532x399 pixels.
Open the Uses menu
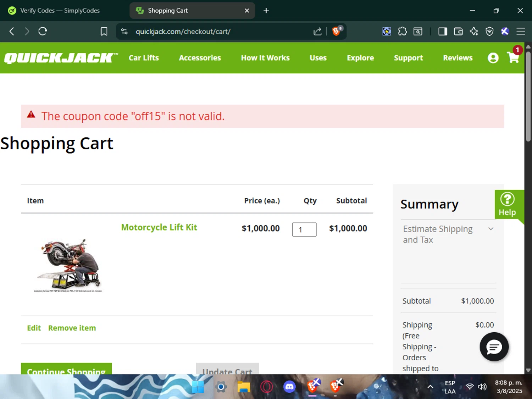click(318, 58)
